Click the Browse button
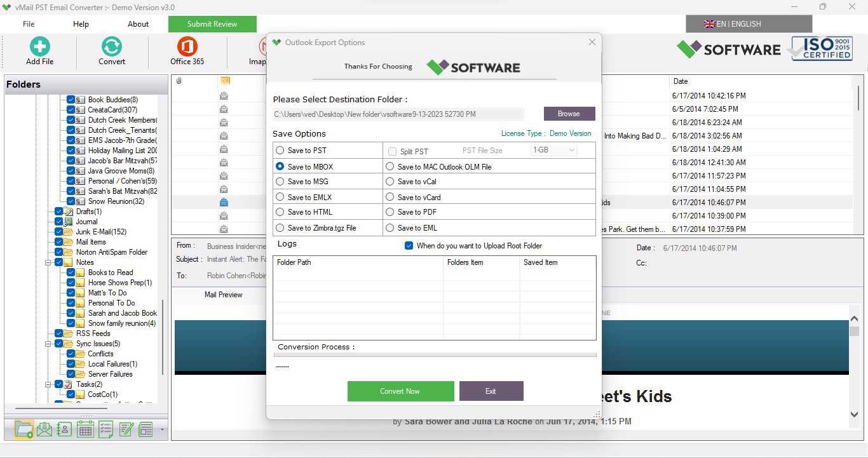 coord(569,114)
